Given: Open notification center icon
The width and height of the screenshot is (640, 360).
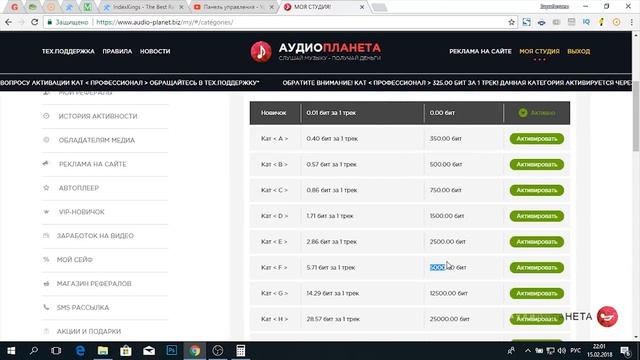Looking at the screenshot, I should (x=625, y=351).
